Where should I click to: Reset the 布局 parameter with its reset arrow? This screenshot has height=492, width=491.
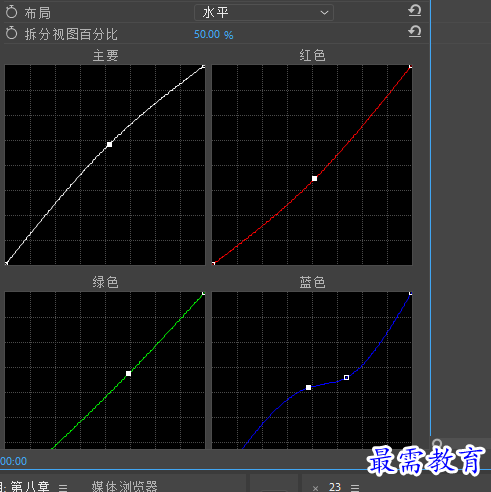pos(414,11)
